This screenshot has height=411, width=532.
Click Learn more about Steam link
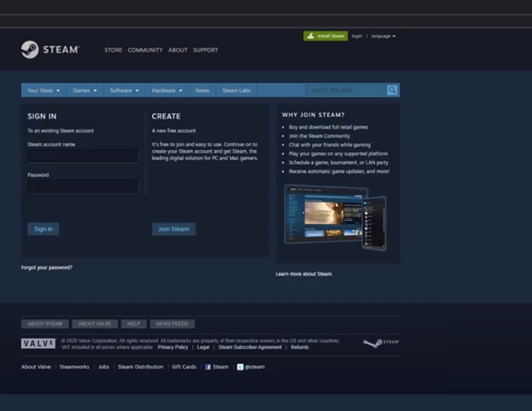click(x=304, y=274)
